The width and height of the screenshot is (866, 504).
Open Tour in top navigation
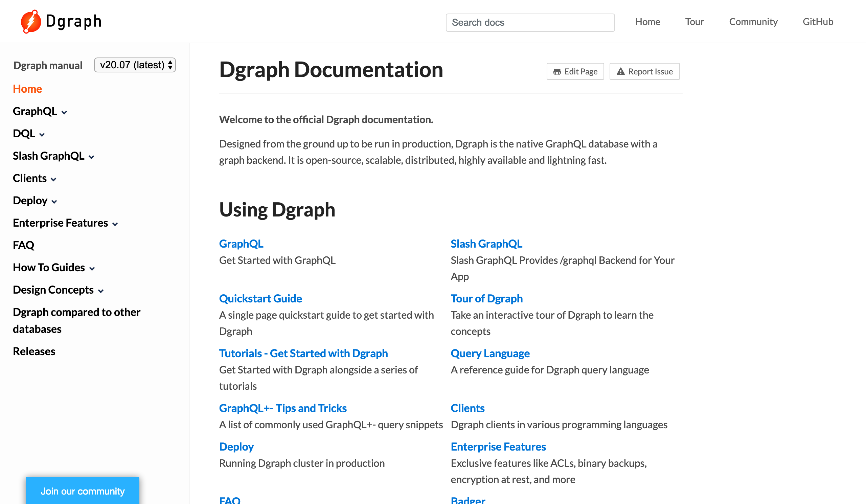point(694,22)
